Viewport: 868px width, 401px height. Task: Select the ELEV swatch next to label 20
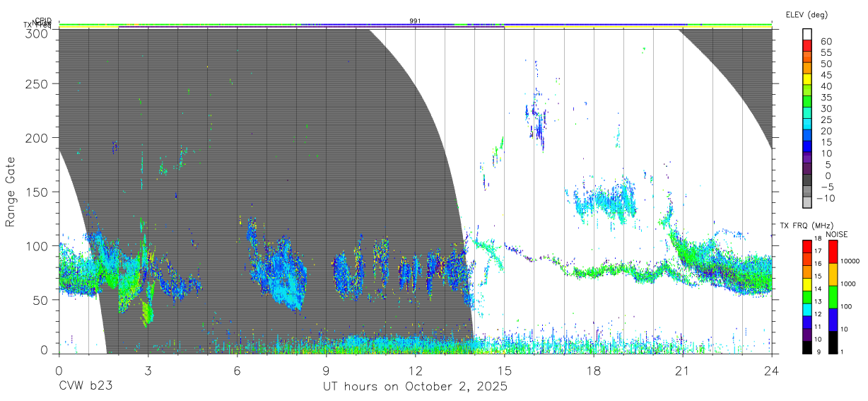(x=808, y=134)
